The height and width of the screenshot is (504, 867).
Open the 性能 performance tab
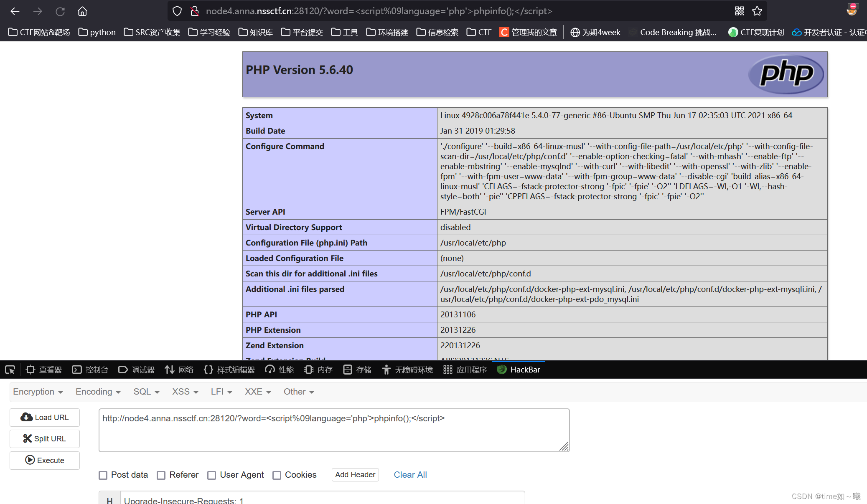280,370
